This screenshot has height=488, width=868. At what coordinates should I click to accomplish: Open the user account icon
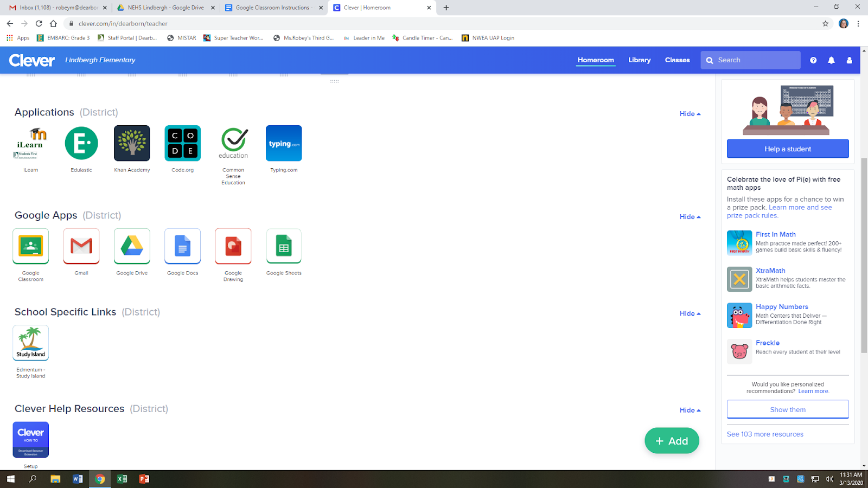click(849, 60)
